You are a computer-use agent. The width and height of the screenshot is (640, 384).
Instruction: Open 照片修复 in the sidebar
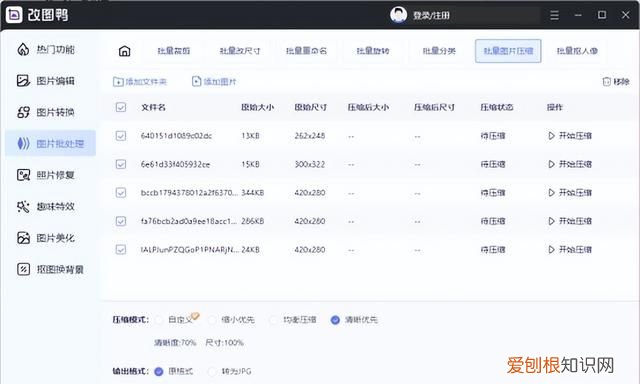point(46,175)
